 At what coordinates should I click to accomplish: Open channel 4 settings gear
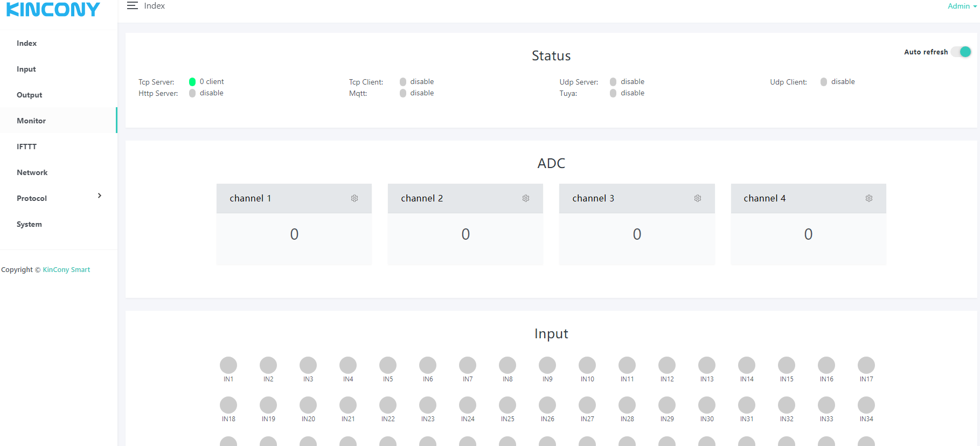[869, 198]
